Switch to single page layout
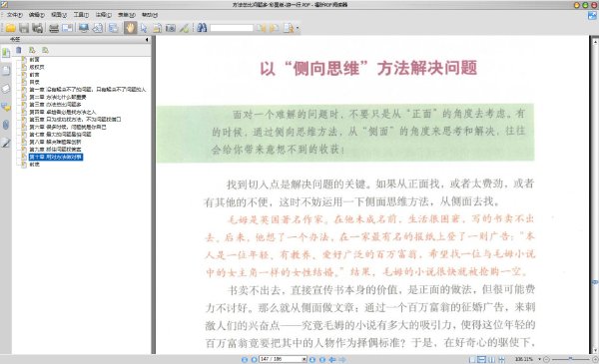The height and width of the screenshot is (364, 599). coord(472,359)
